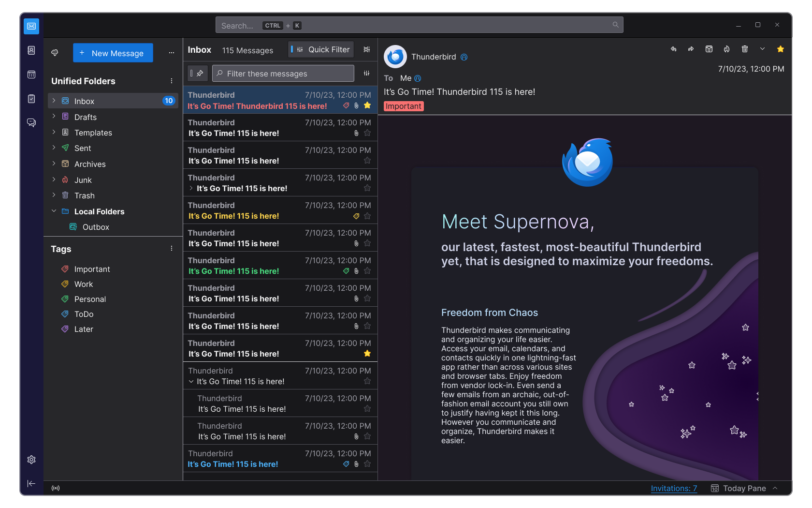Open the Invitations: 7 link

pyautogui.click(x=674, y=488)
